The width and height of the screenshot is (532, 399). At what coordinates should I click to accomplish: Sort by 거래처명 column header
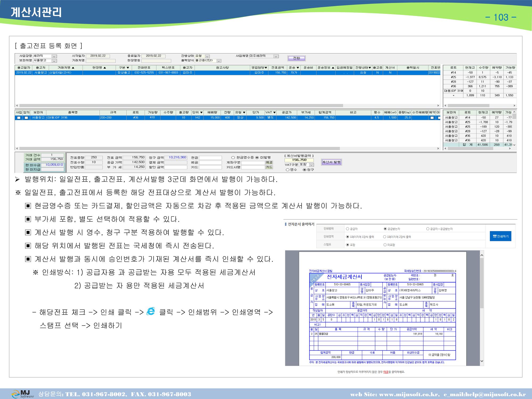pos(66,68)
